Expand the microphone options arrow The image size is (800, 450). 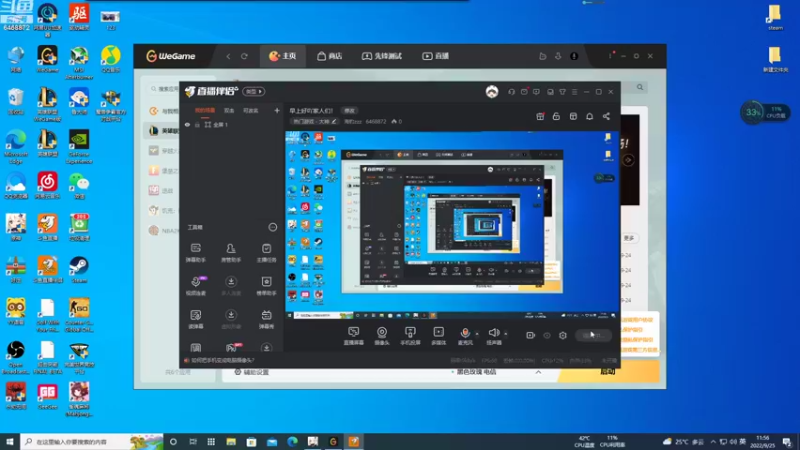tap(477, 334)
